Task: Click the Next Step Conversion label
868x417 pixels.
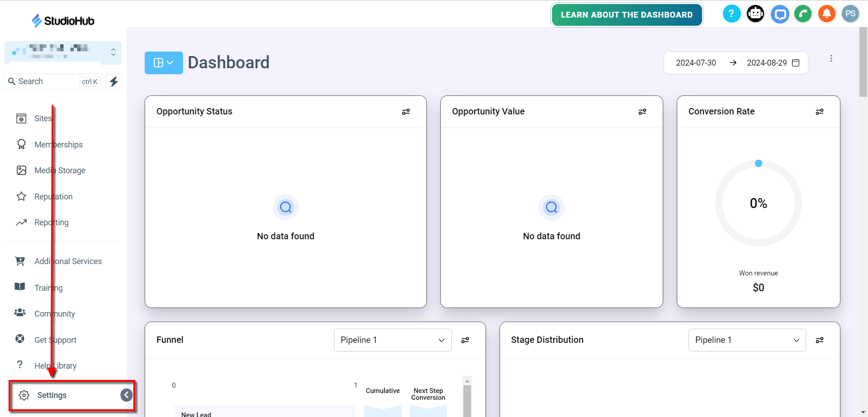Action: click(428, 394)
